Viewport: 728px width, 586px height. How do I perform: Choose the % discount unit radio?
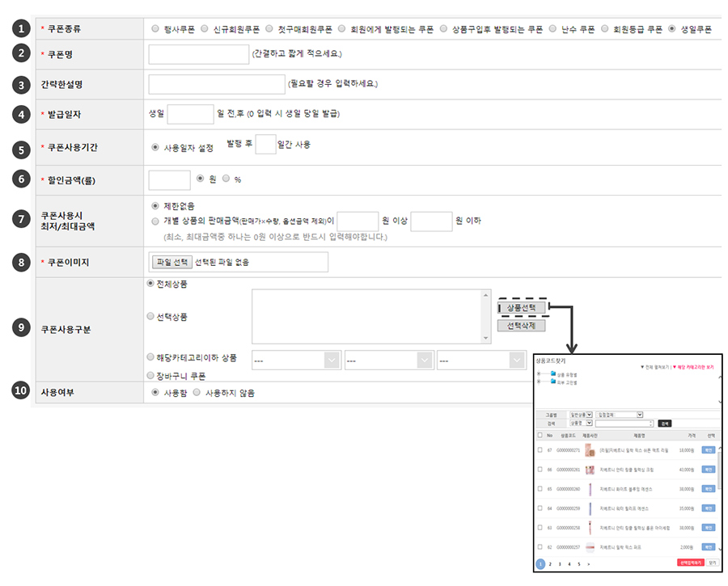click(226, 179)
